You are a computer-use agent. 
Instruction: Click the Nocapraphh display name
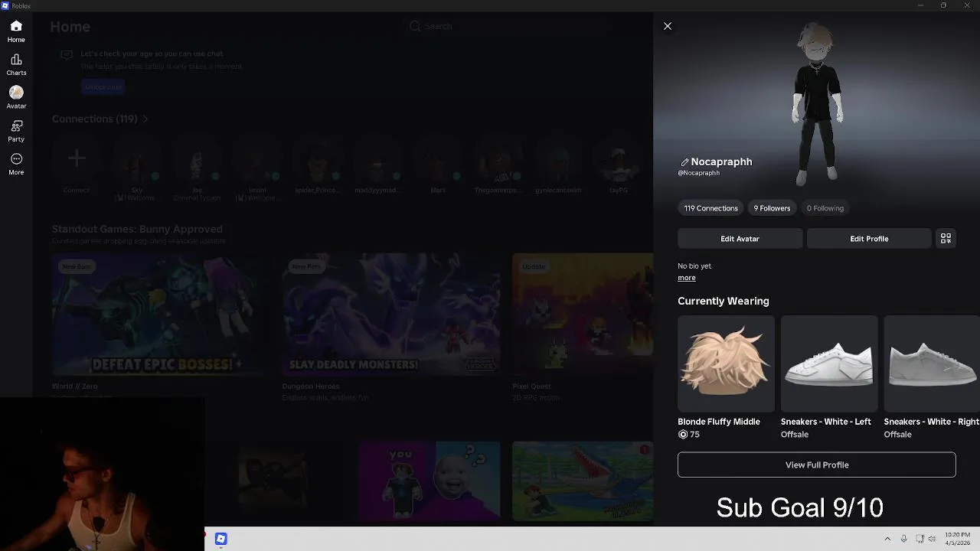(721, 161)
